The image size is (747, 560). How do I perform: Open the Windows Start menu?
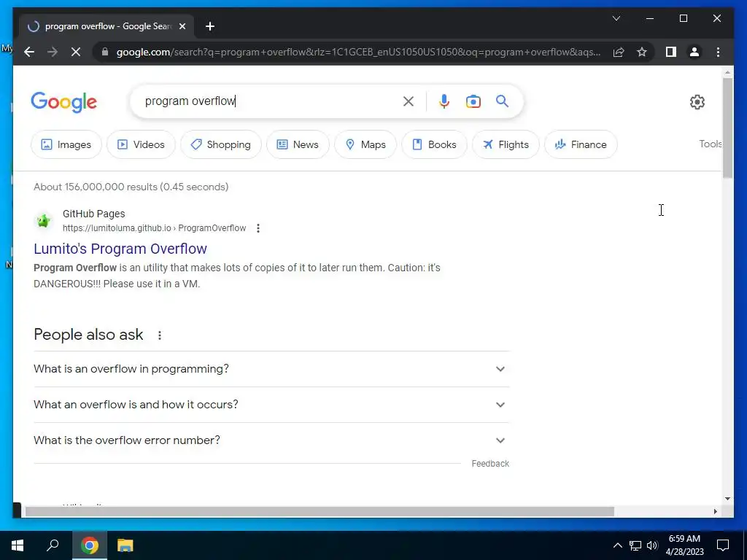[18, 545]
